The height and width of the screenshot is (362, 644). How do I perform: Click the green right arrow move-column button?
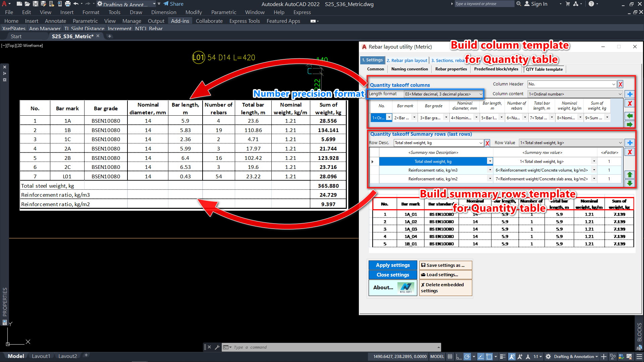pos(630,124)
